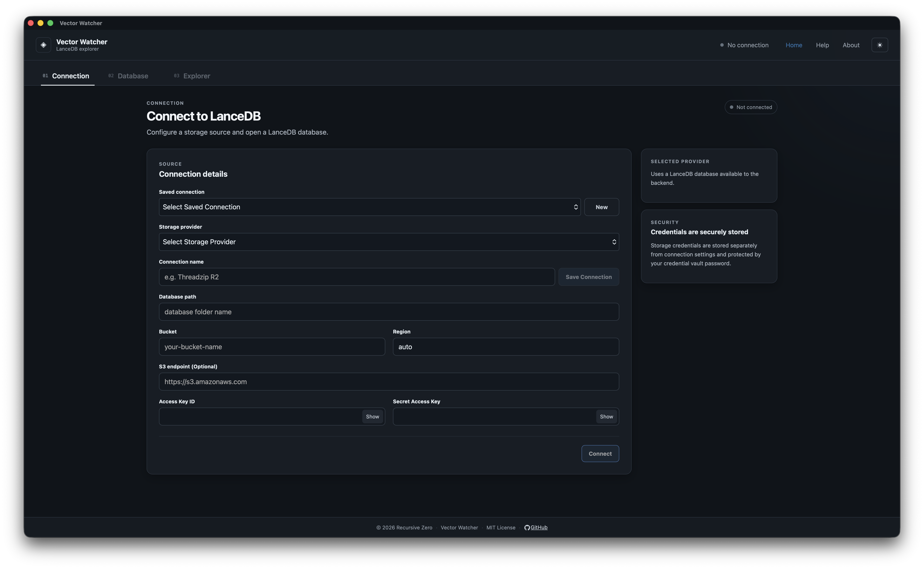Click the 'Vector Watcher' footer text
Image resolution: width=924 pixels, height=569 pixels.
[x=459, y=528]
